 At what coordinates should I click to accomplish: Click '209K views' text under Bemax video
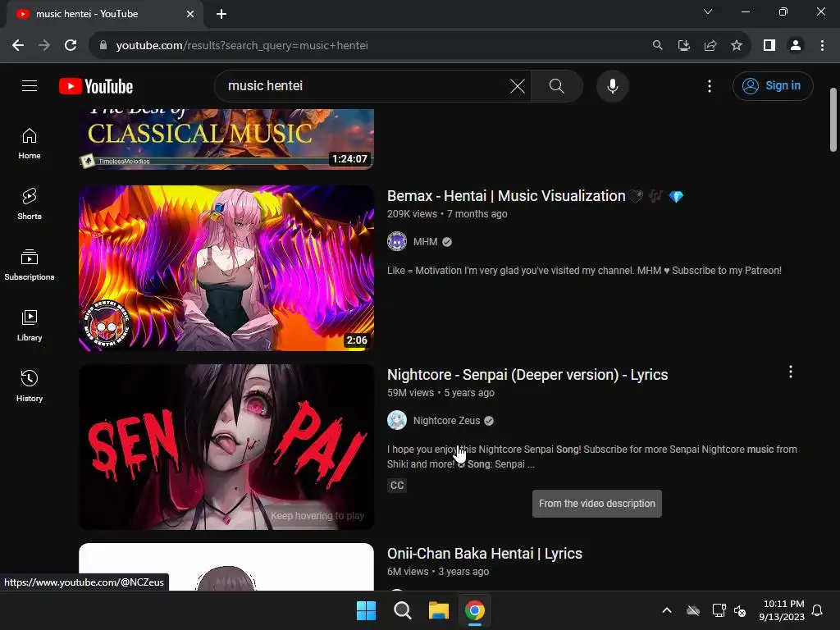[412, 214]
